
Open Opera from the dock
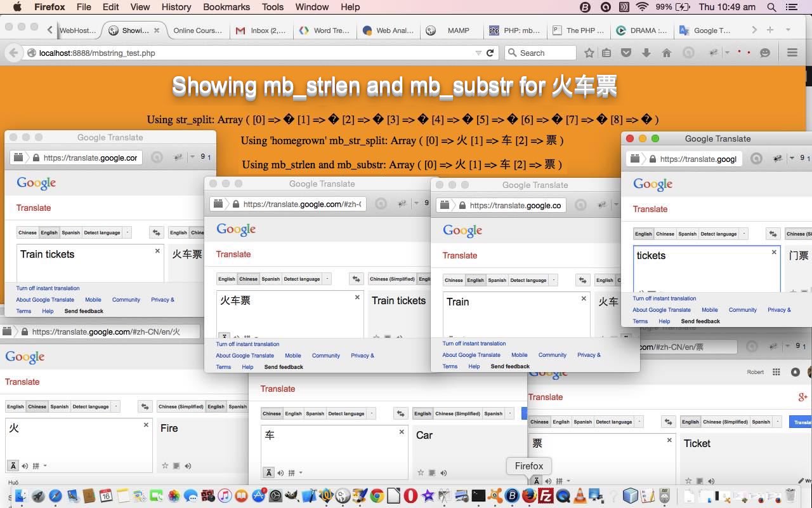tap(410, 495)
